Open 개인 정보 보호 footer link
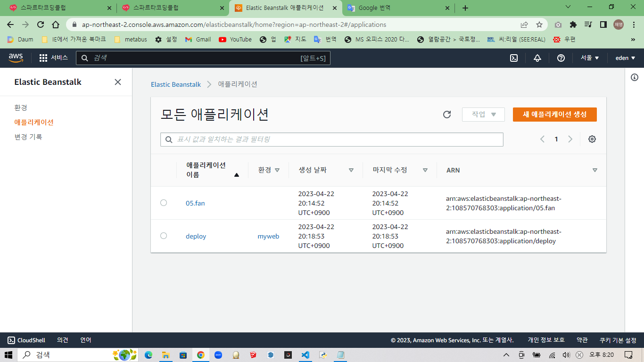 (546, 340)
